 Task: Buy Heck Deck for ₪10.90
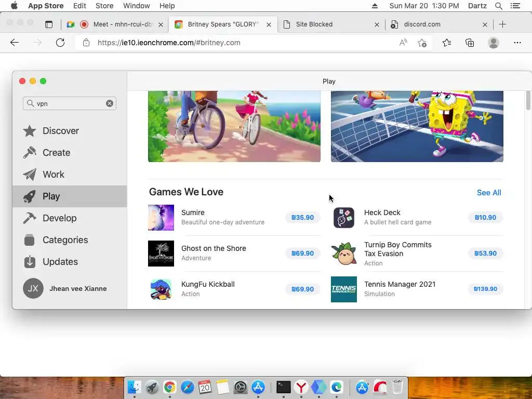pos(486,218)
